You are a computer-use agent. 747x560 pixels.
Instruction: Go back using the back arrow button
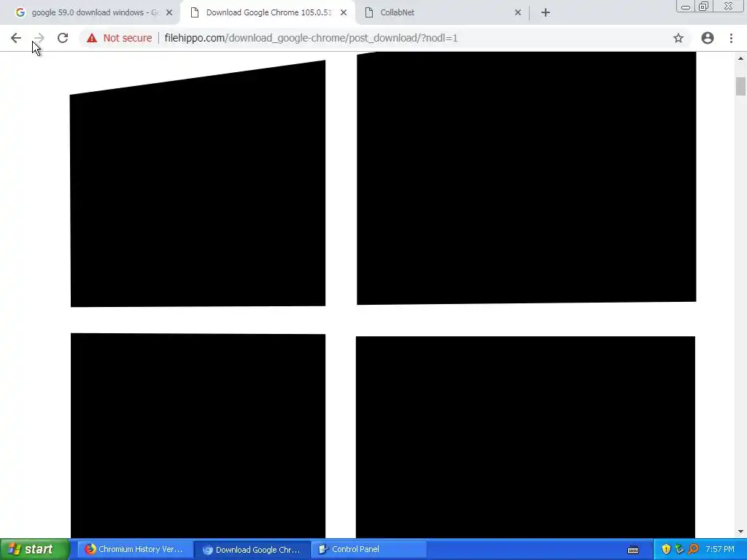(x=16, y=38)
